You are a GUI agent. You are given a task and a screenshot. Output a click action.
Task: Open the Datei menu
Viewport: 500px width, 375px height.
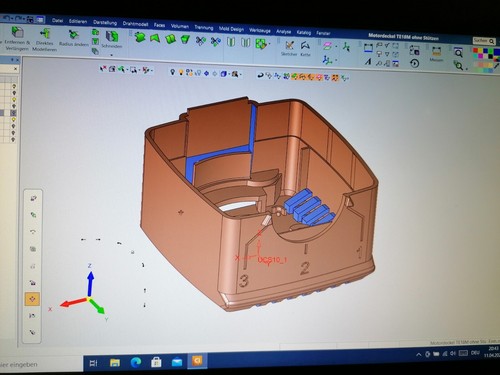coord(57,20)
